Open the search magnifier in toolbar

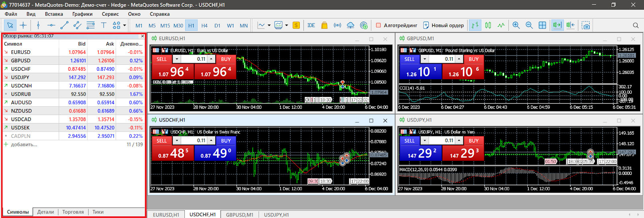pyautogui.click(x=636, y=25)
